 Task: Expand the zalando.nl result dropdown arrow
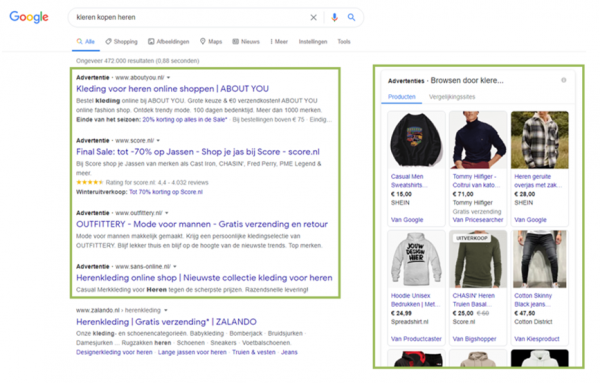pyautogui.click(x=166, y=310)
